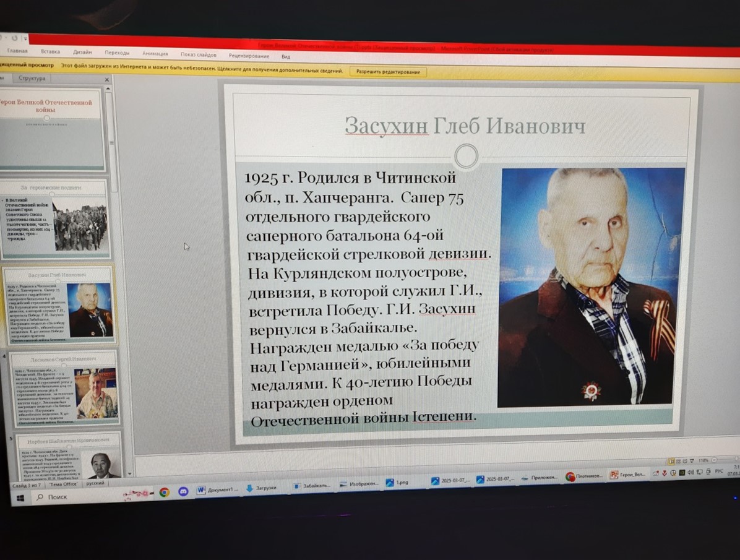Click zoom out minus button

(x=714, y=460)
